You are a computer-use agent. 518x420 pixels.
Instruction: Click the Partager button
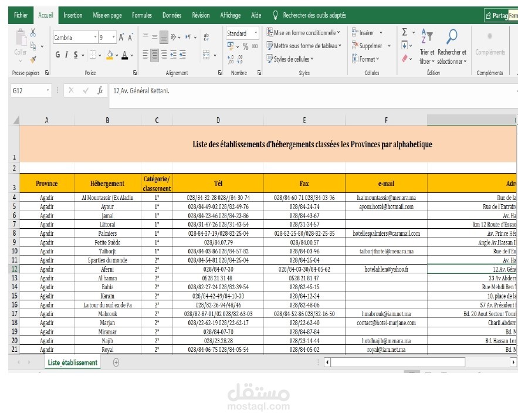(497, 15)
